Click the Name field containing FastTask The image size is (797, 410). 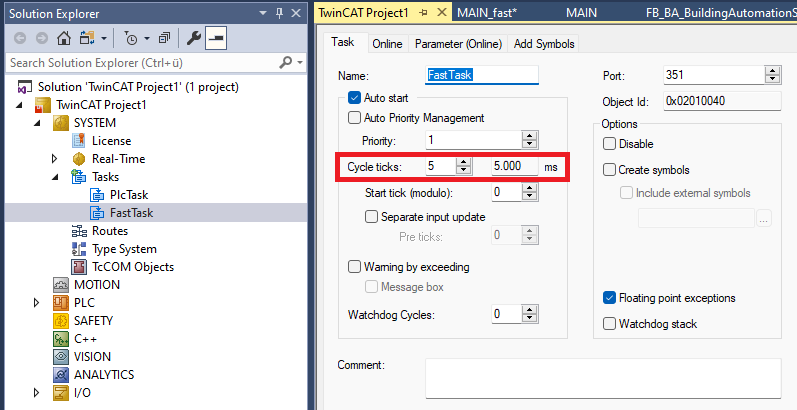(x=482, y=76)
